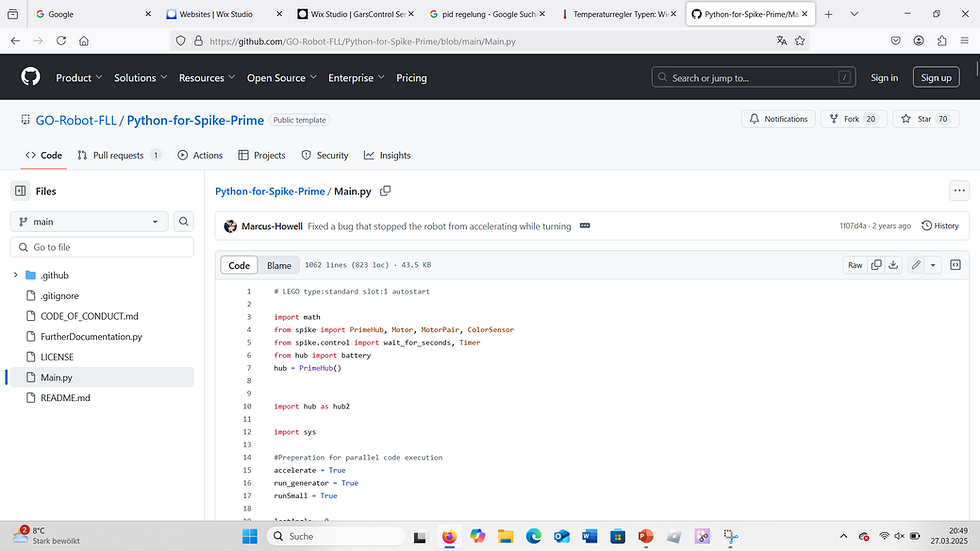Go to Firefox home page
Image resolution: width=980 pixels, height=551 pixels.
(84, 41)
